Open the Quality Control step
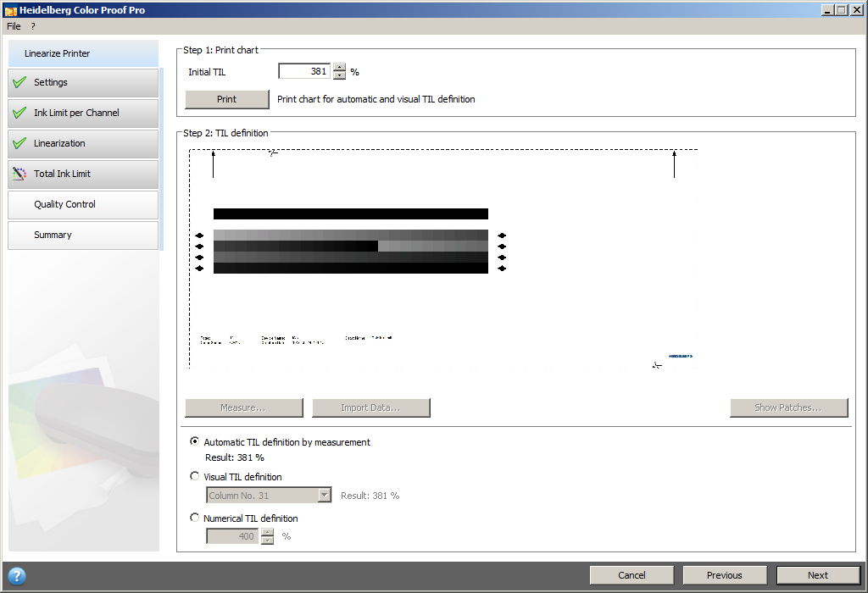This screenshot has width=868, height=593. click(83, 204)
